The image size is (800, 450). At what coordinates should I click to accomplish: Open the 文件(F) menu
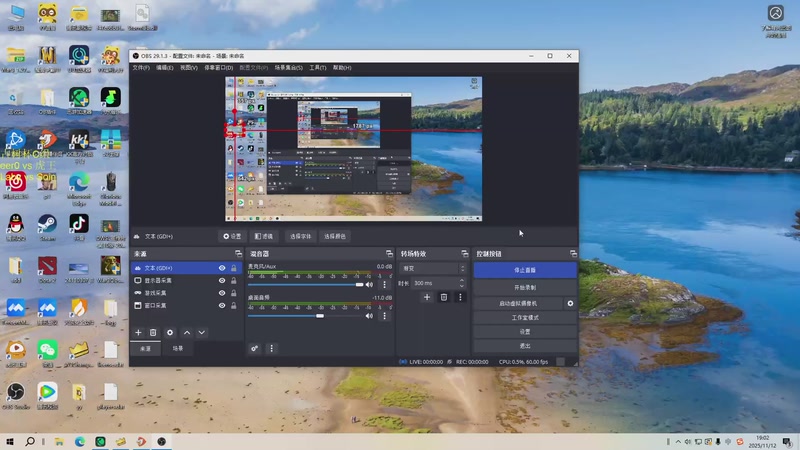click(141, 67)
